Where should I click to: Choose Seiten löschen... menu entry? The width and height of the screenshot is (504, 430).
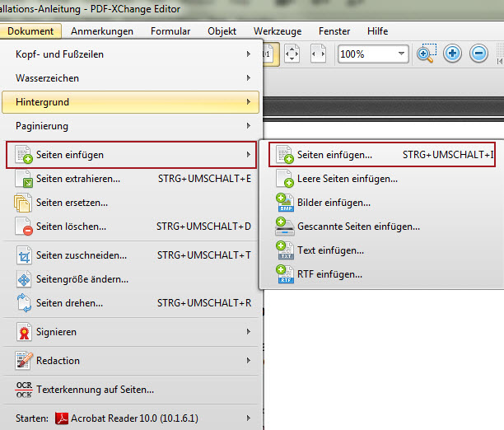click(132, 227)
